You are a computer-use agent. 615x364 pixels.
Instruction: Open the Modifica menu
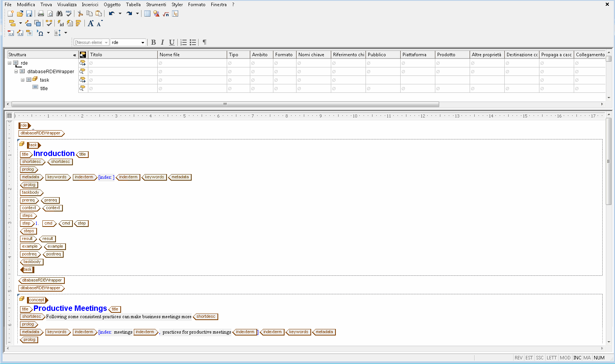click(x=26, y=5)
